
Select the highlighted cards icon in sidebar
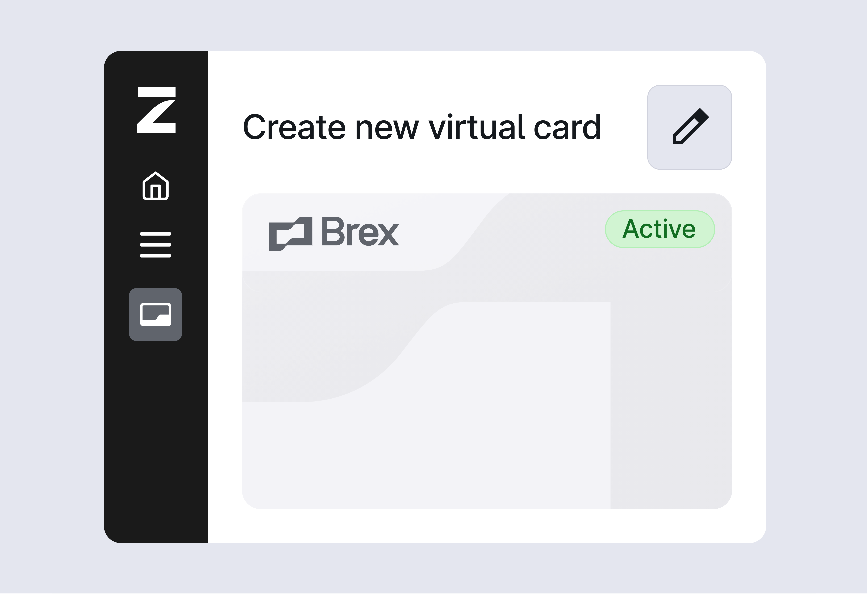coord(155,315)
